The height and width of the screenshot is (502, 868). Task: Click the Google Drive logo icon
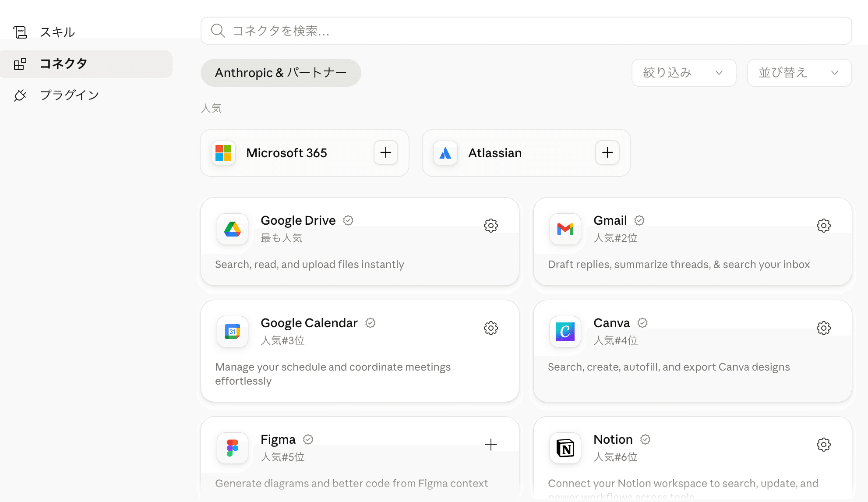(x=233, y=229)
